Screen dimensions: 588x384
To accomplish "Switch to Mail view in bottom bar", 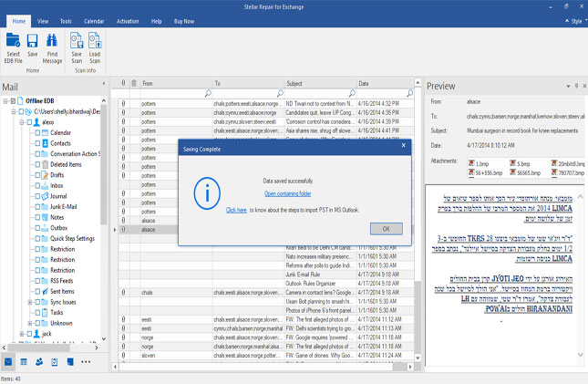I will [8, 362].
